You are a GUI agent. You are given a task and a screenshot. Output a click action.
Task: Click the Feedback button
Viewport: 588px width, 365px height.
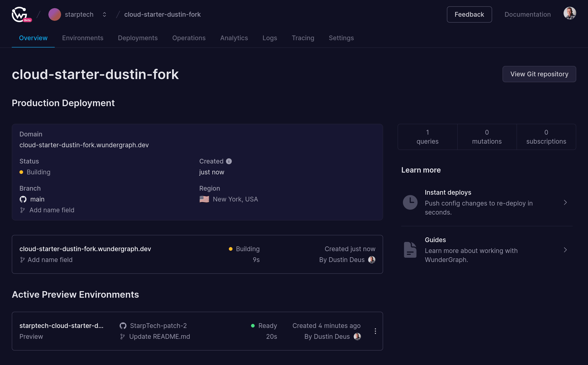point(469,14)
